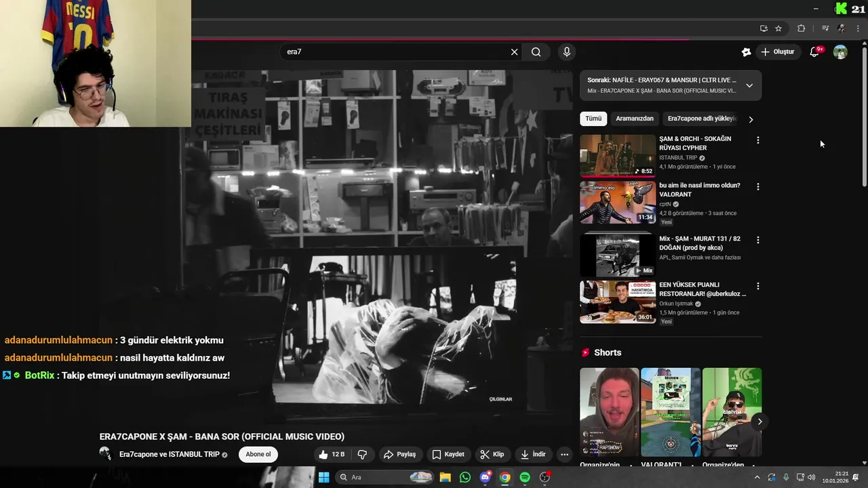The image size is (868, 488).
Task: Click the Orkun Işıtmak channel name
Action: (x=675, y=304)
